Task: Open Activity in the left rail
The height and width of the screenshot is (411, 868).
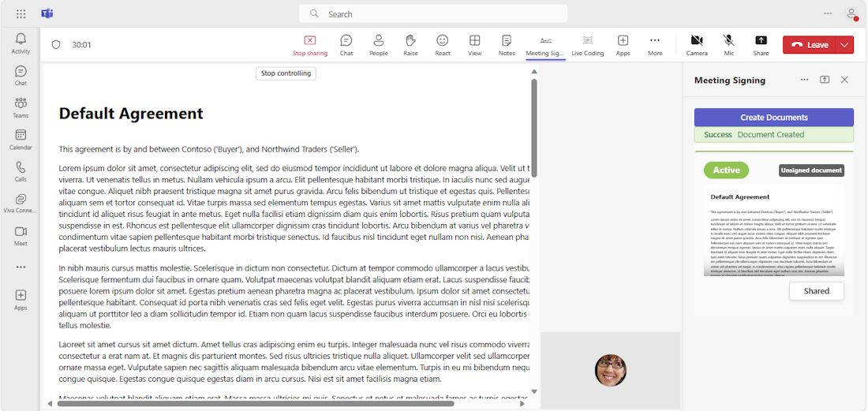Action: coord(21,43)
